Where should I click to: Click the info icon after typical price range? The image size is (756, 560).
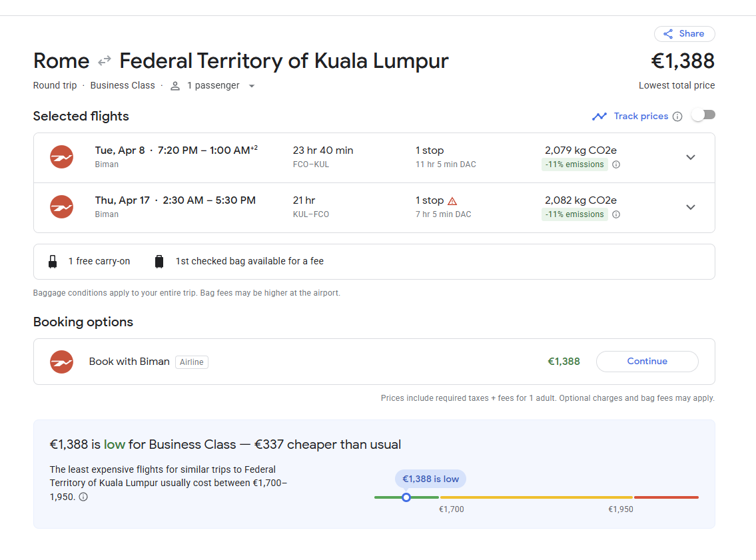[x=83, y=497]
